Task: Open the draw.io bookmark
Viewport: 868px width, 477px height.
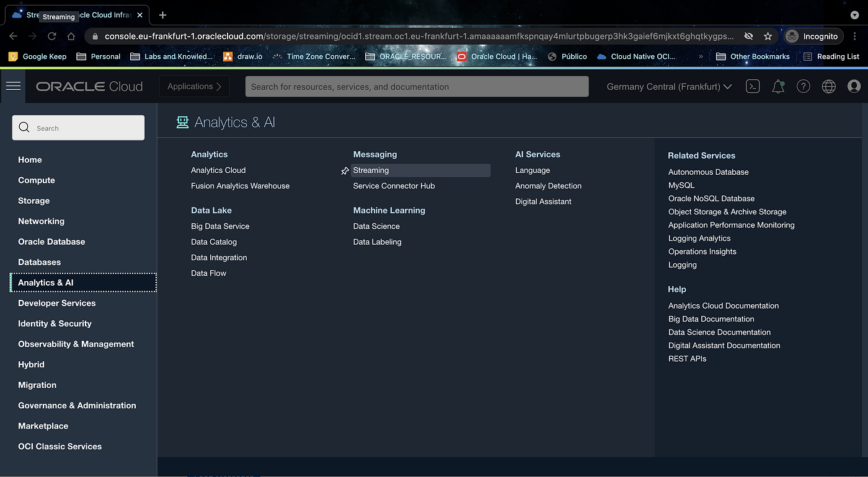Action: coord(242,56)
